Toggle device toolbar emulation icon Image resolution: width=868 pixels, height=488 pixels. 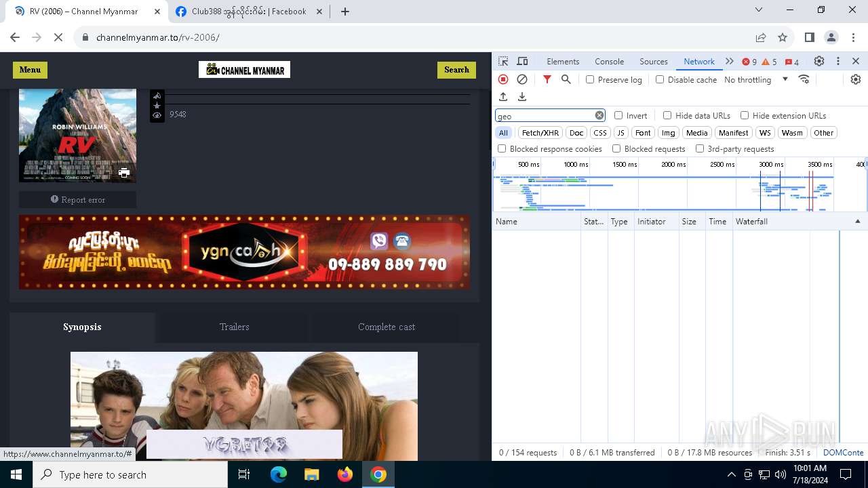522,61
